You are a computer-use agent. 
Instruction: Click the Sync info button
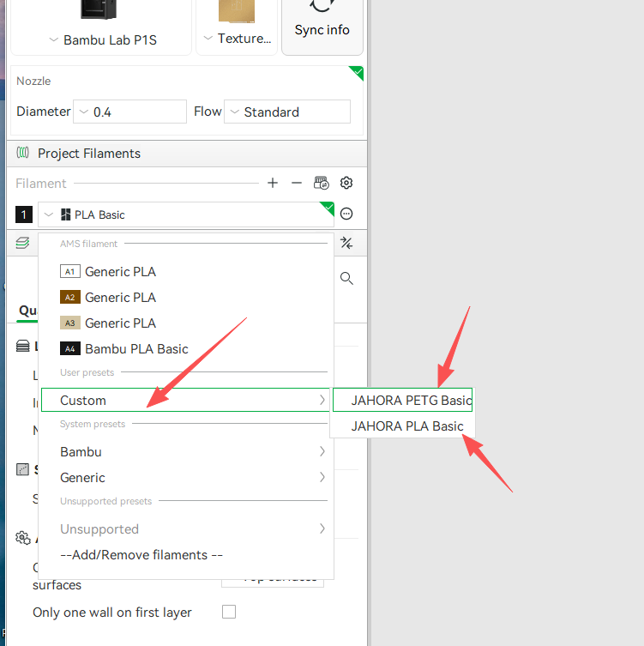(x=322, y=26)
